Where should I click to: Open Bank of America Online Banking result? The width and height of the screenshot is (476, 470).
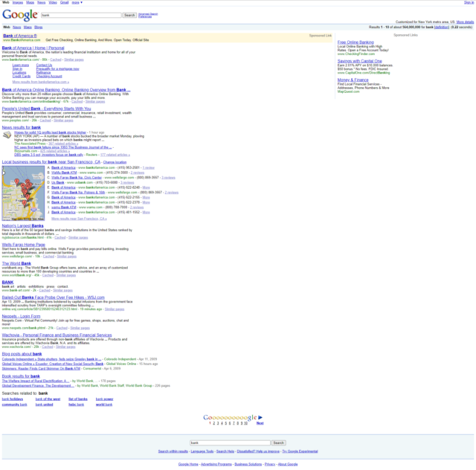click(x=66, y=90)
